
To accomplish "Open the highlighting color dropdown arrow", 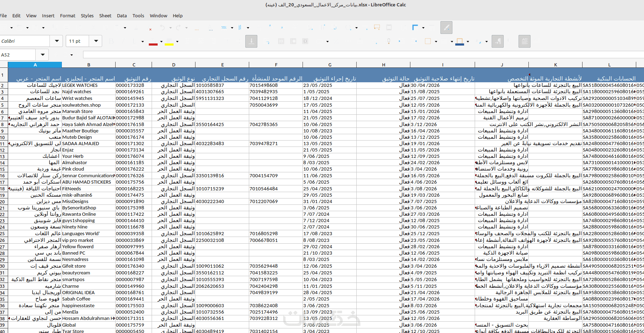I will (177, 42).
